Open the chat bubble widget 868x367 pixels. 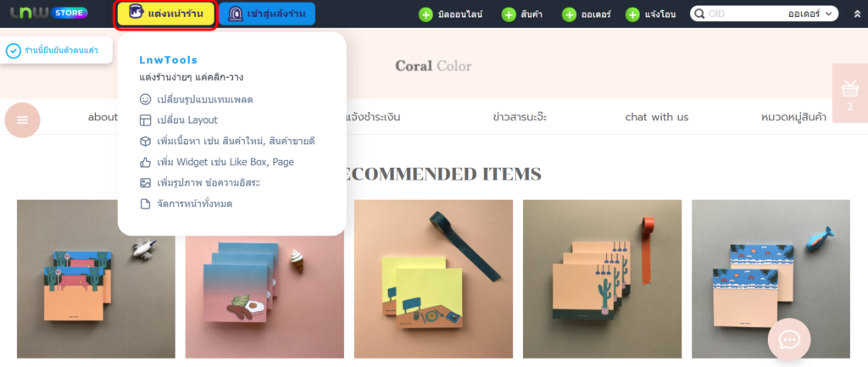[x=789, y=339]
